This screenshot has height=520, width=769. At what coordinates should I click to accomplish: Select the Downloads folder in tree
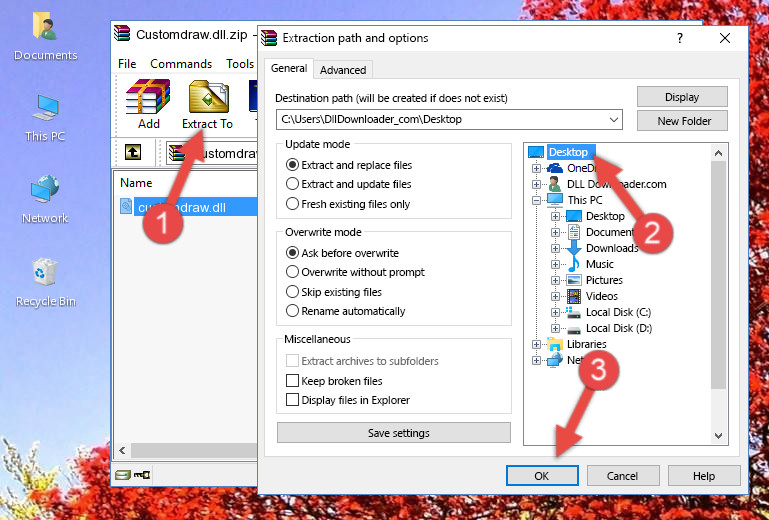[x=612, y=248]
